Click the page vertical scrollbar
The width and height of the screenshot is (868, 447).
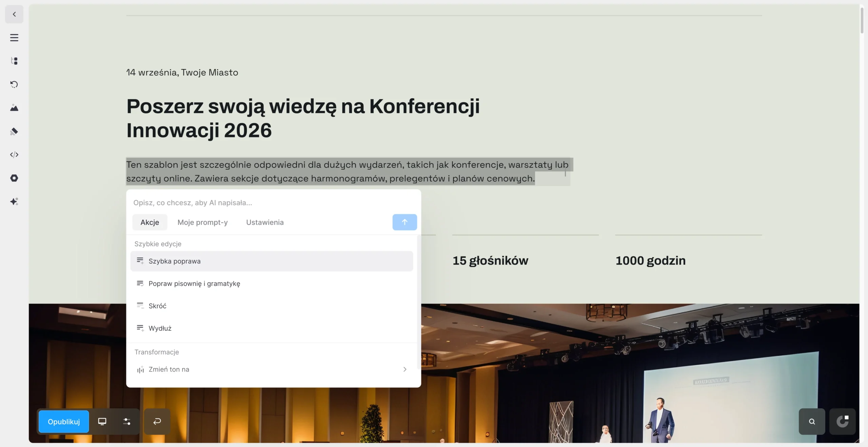click(862, 20)
